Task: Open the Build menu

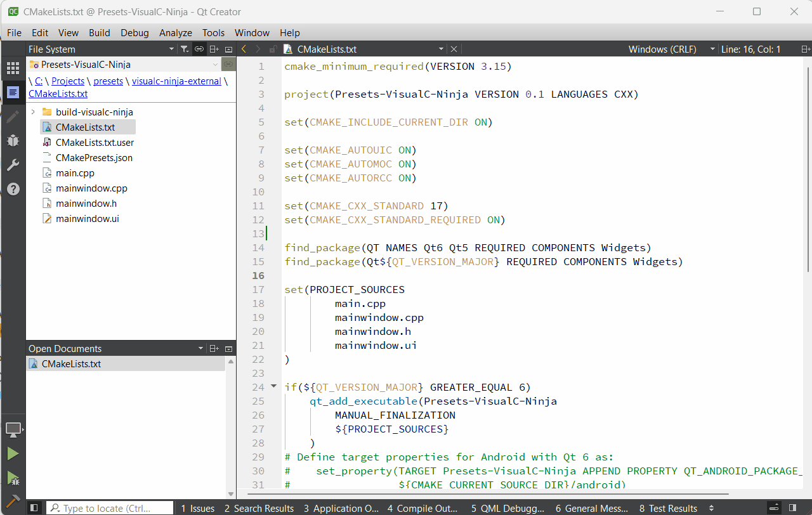Action: (99, 32)
